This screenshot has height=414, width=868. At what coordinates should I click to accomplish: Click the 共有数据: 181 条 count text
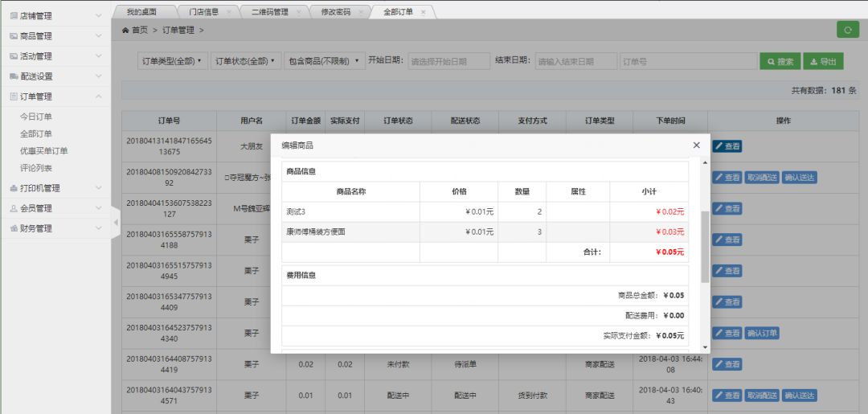pos(824,91)
